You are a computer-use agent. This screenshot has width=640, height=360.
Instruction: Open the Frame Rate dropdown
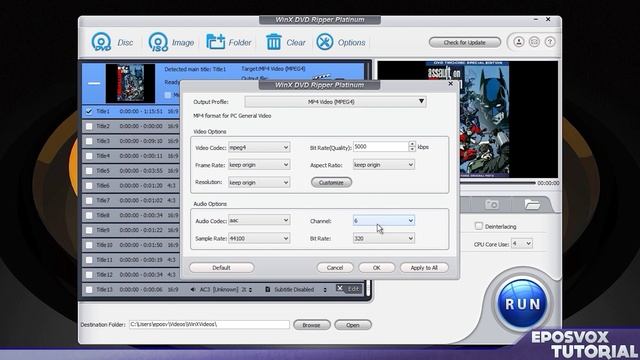tap(259, 165)
